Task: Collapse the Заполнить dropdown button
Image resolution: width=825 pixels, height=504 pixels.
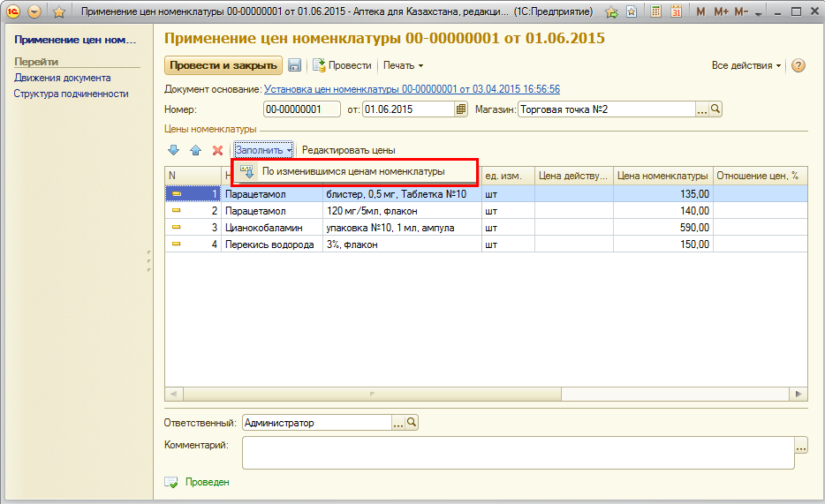Action: coord(263,151)
